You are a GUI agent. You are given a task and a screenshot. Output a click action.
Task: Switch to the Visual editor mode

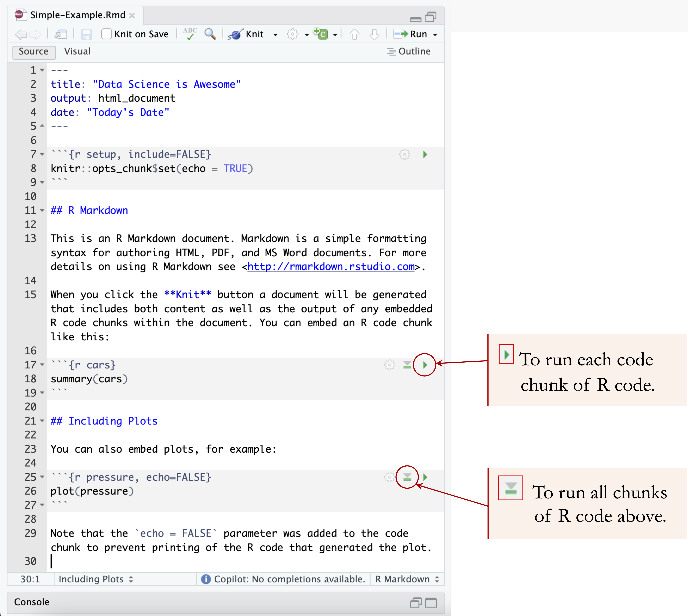pos(78,51)
